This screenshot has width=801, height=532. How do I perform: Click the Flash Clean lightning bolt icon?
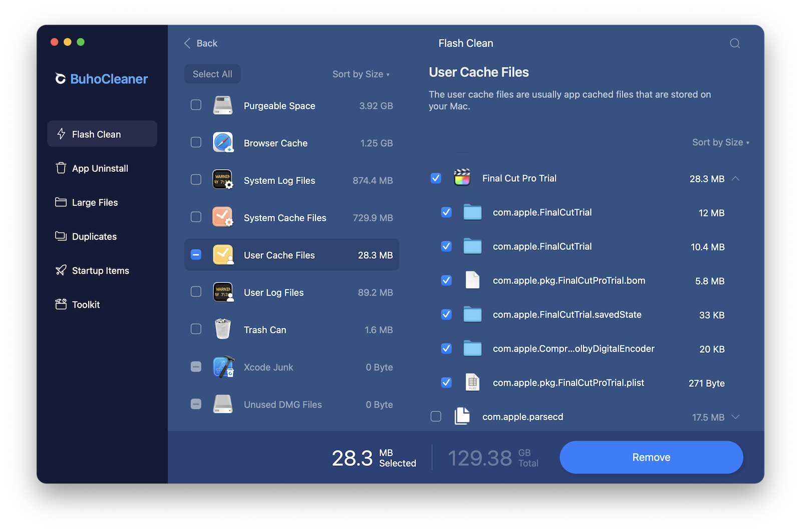(61, 134)
